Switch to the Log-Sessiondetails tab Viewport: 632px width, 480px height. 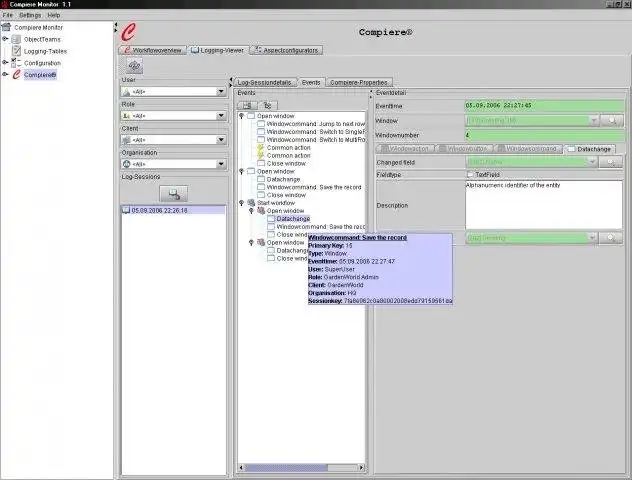[x=265, y=82]
